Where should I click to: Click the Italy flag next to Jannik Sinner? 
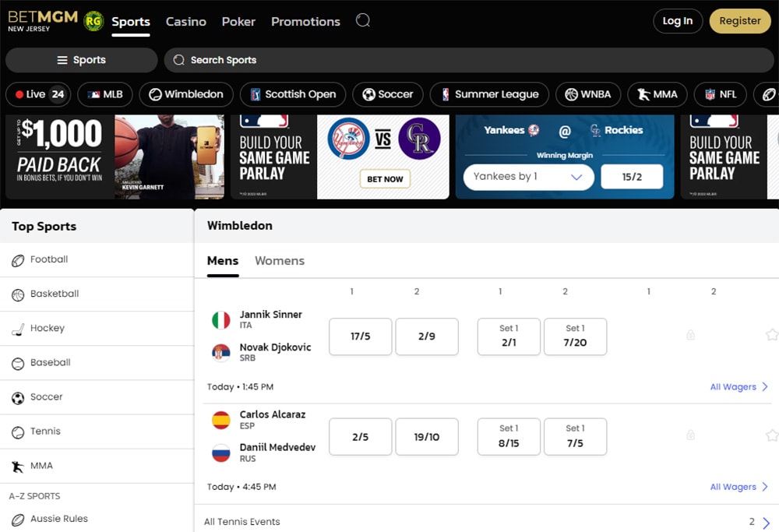[221, 320]
